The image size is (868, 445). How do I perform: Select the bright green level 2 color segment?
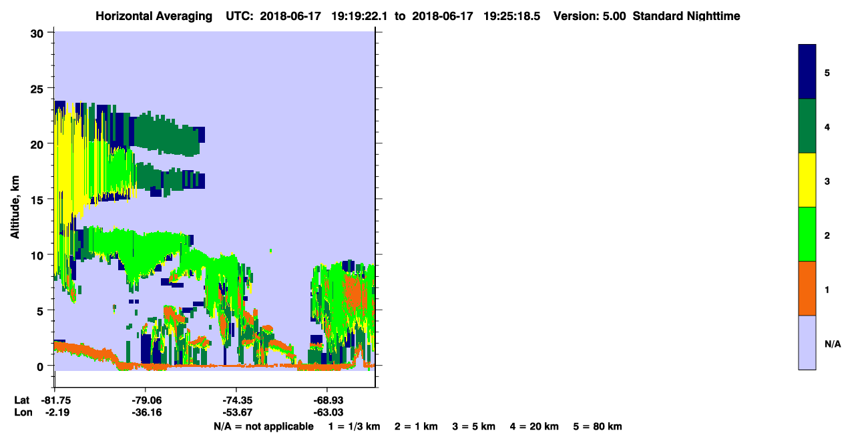[807, 234]
